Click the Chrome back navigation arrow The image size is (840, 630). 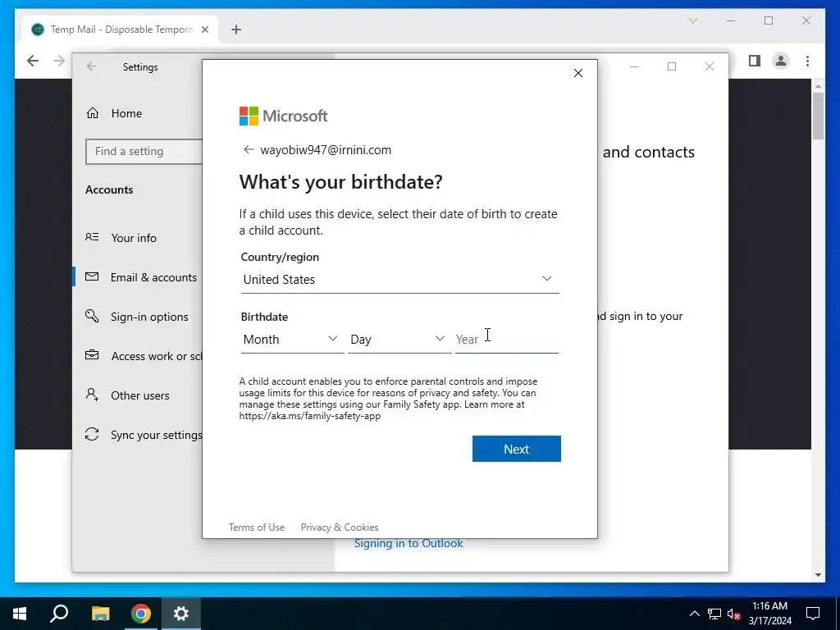[x=33, y=61]
